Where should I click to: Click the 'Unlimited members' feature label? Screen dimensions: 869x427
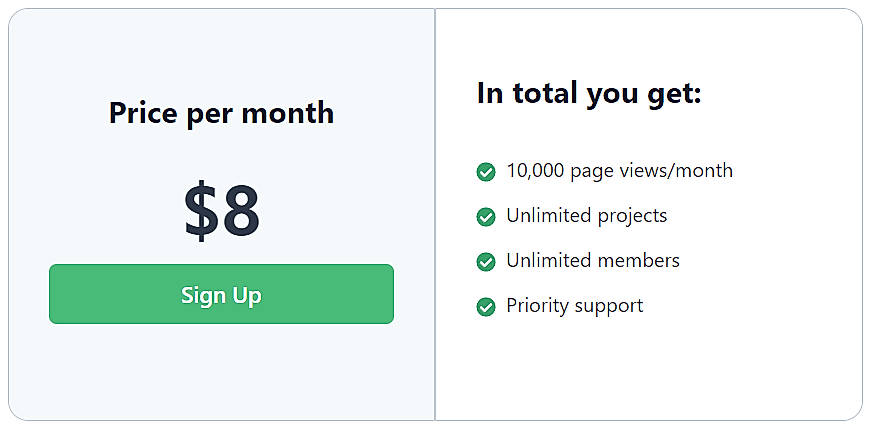tap(593, 261)
